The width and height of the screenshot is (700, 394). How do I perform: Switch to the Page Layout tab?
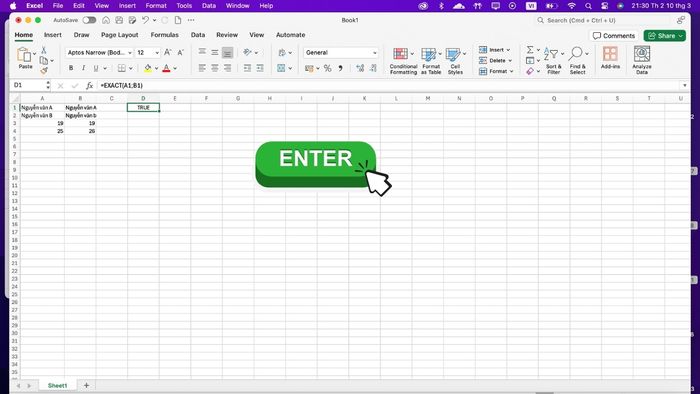point(119,35)
